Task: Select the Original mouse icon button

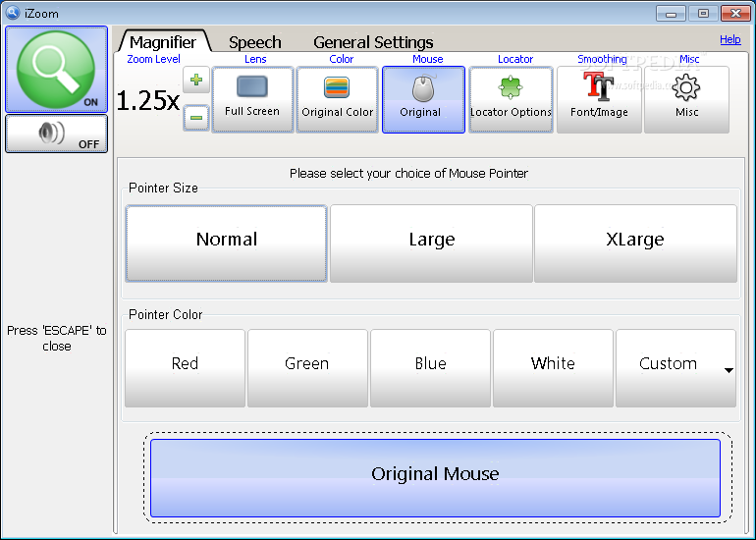Action: 423,99
